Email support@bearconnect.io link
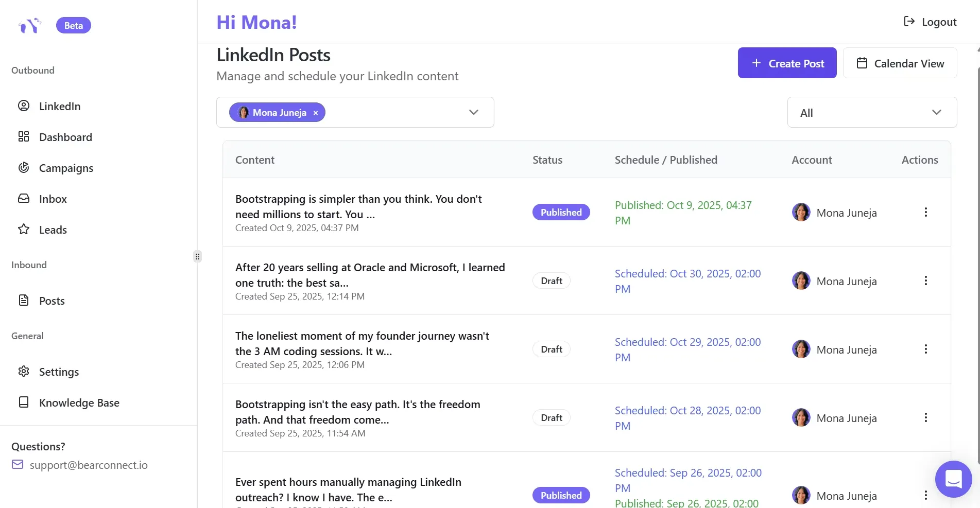 pyautogui.click(x=89, y=465)
